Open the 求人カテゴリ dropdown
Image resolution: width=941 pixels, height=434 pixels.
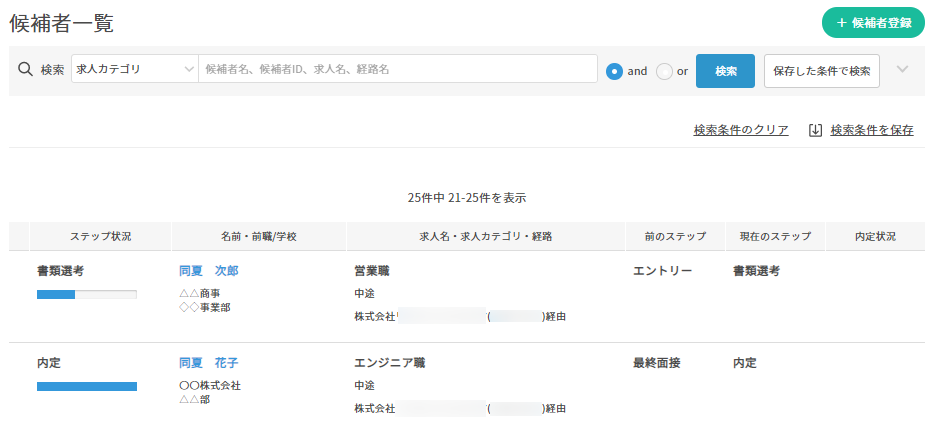(x=135, y=70)
